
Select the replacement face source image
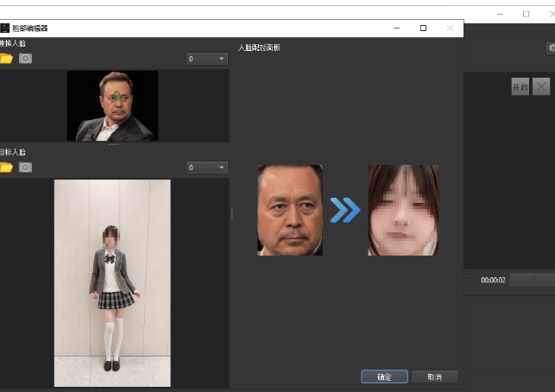tap(112, 106)
